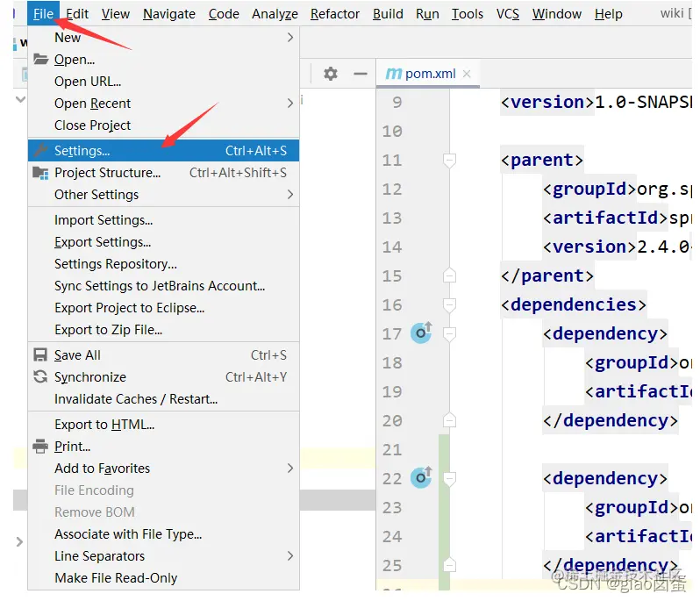The image size is (700, 601).
Task: Close the pom.xml tab
Action: [x=467, y=74]
